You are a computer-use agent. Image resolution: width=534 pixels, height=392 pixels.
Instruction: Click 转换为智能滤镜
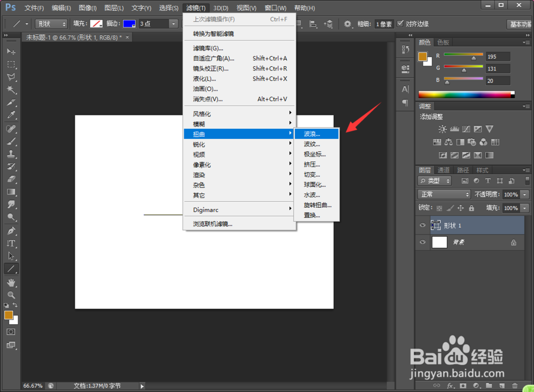point(239,34)
